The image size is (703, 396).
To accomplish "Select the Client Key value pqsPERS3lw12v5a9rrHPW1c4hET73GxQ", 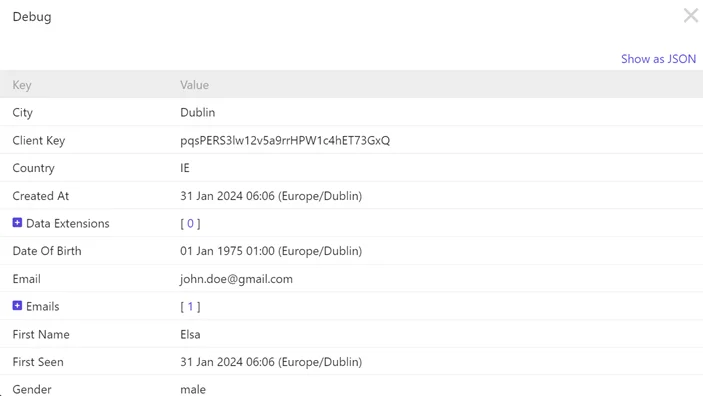I will (285, 140).
